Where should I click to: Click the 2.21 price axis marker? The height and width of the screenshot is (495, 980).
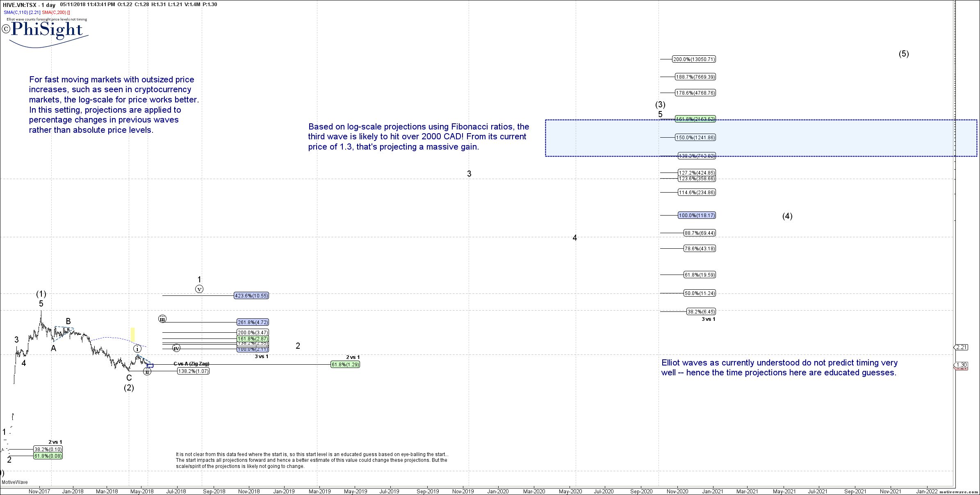click(x=961, y=347)
